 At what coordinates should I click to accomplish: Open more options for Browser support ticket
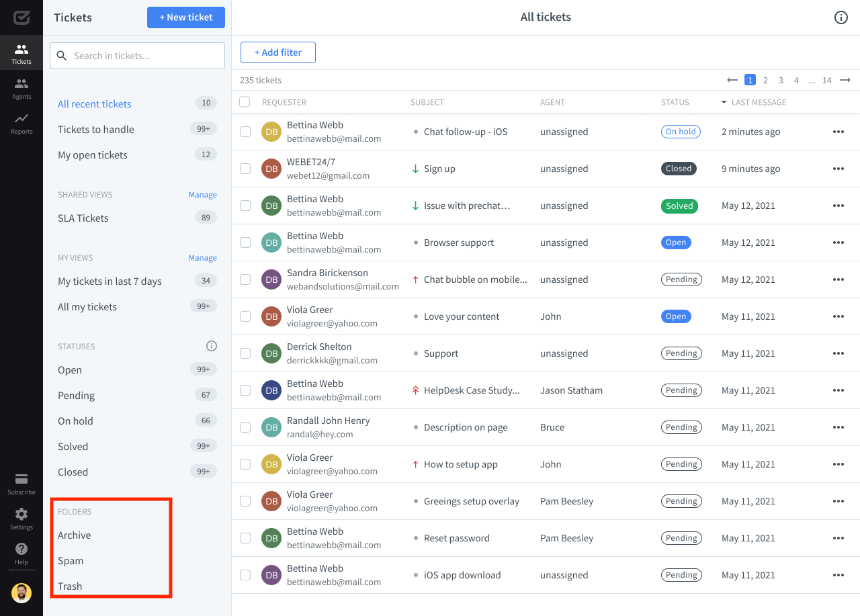click(x=838, y=243)
